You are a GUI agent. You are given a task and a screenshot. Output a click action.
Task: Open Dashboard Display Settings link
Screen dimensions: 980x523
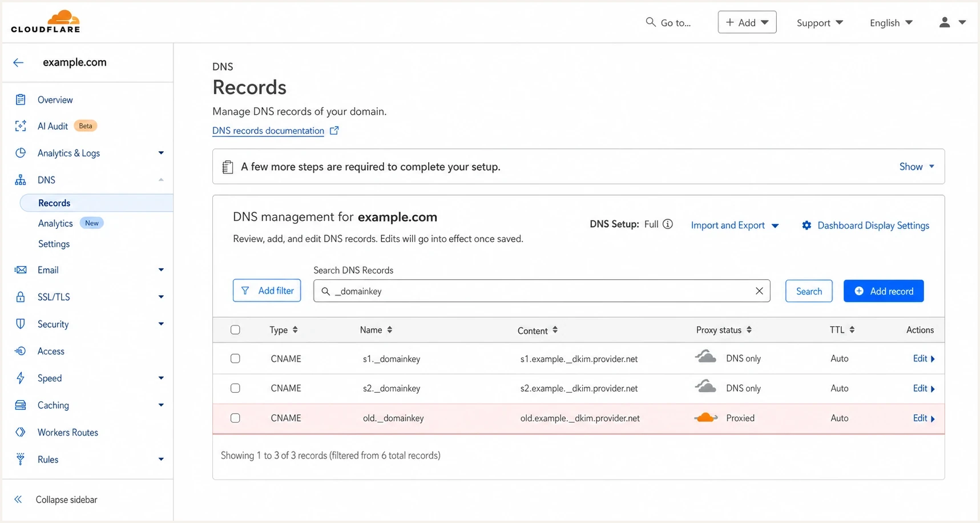click(x=873, y=226)
